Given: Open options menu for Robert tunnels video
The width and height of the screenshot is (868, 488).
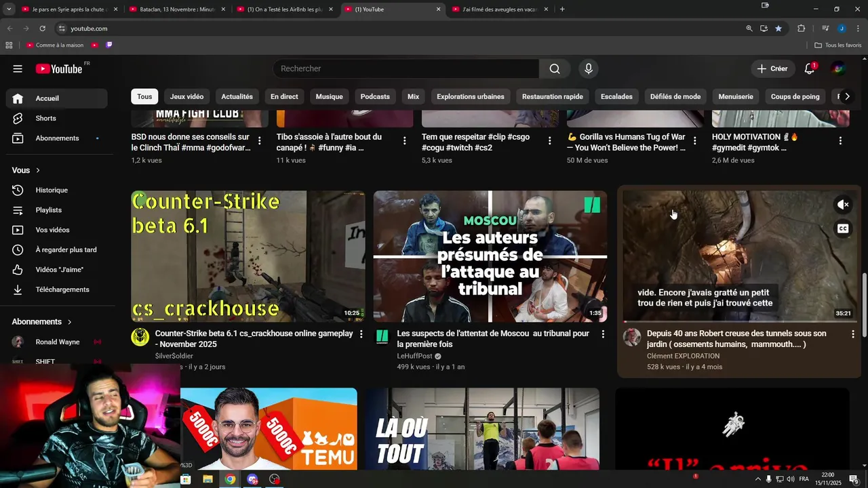Looking at the screenshot, I should [853, 334].
